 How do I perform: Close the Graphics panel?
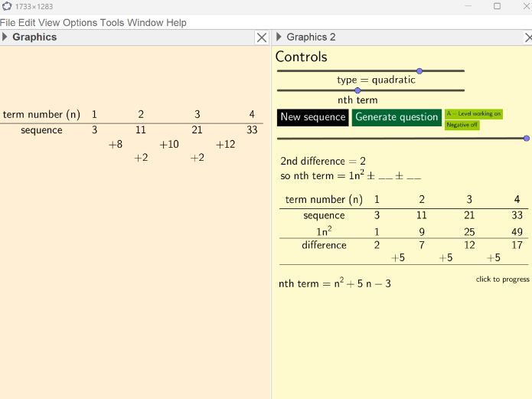tap(262, 38)
